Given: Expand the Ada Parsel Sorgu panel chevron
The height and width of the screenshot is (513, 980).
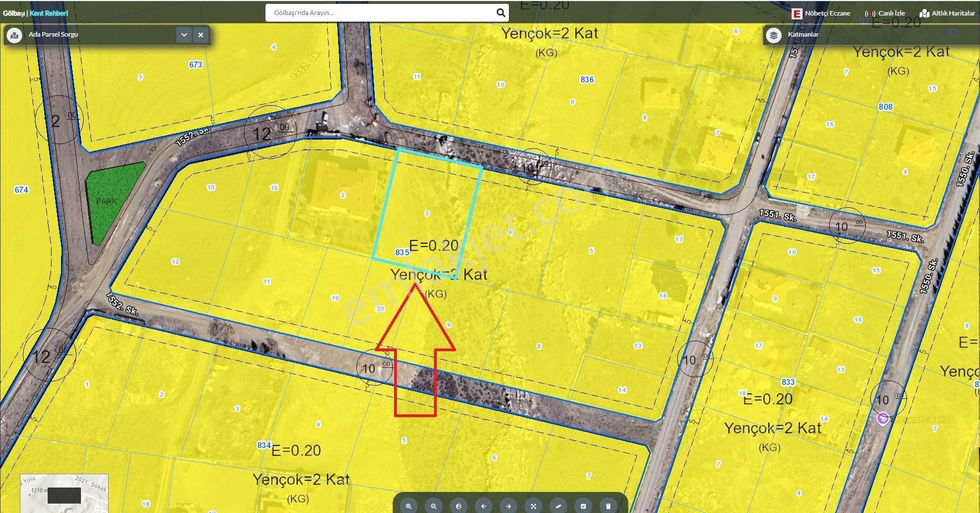Looking at the screenshot, I should (184, 34).
